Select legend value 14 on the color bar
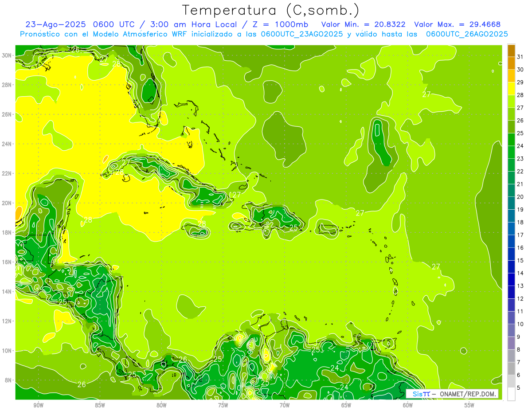The width and height of the screenshot is (532, 411). 520,273
